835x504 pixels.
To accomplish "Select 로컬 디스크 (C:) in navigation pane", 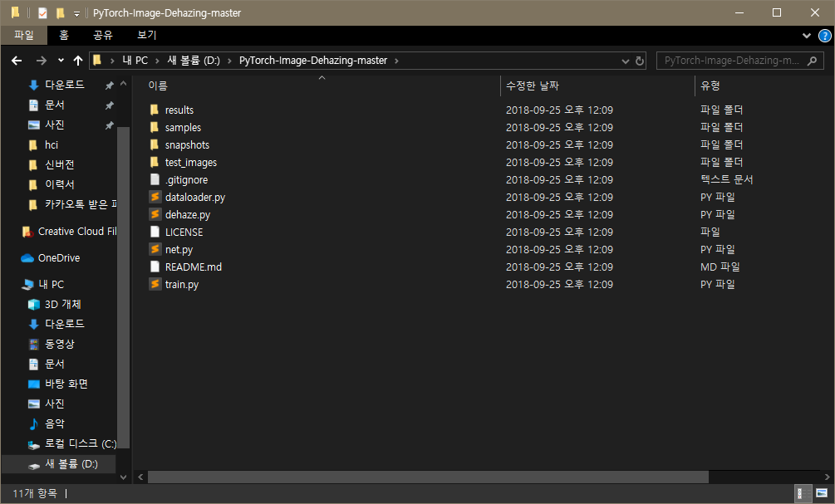I will tap(72, 443).
